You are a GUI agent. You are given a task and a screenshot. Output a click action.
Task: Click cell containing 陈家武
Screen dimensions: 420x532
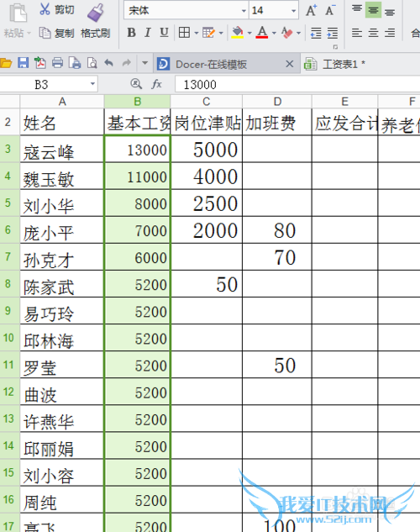click(x=61, y=283)
